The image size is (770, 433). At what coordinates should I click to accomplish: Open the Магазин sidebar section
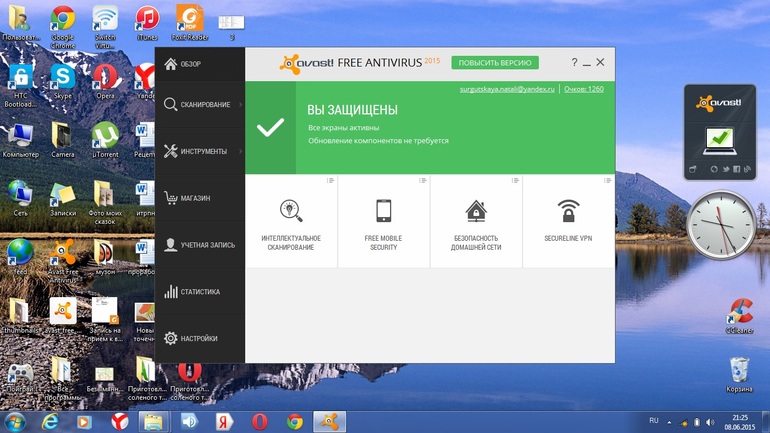[x=199, y=198]
